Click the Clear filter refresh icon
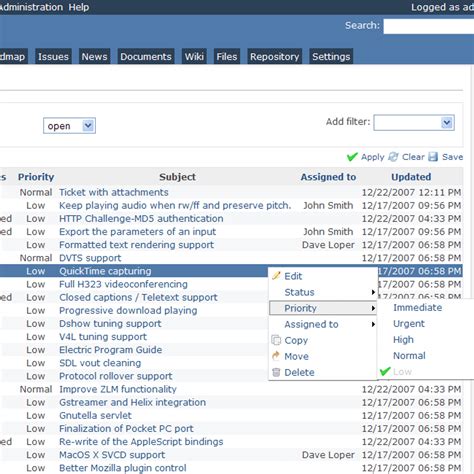This screenshot has width=474, height=474. tap(394, 157)
